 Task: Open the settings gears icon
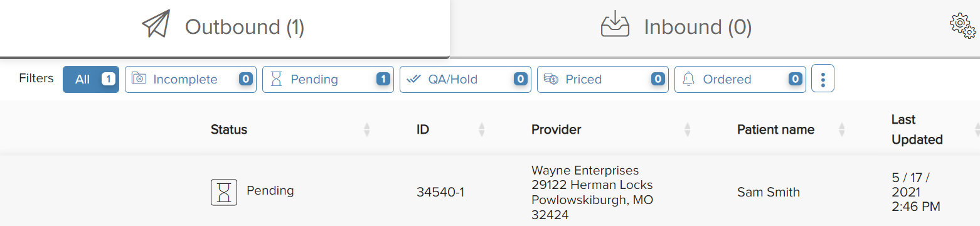pyautogui.click(x=963, y=26)
